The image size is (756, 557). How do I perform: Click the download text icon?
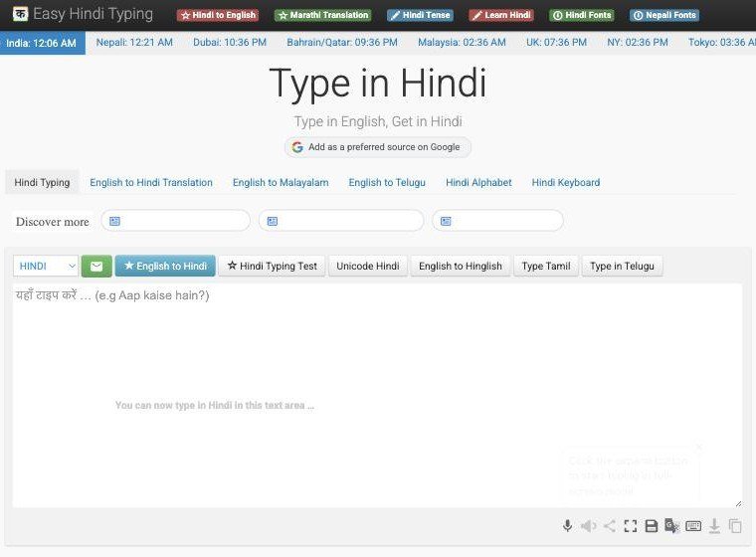click(714, 525)
